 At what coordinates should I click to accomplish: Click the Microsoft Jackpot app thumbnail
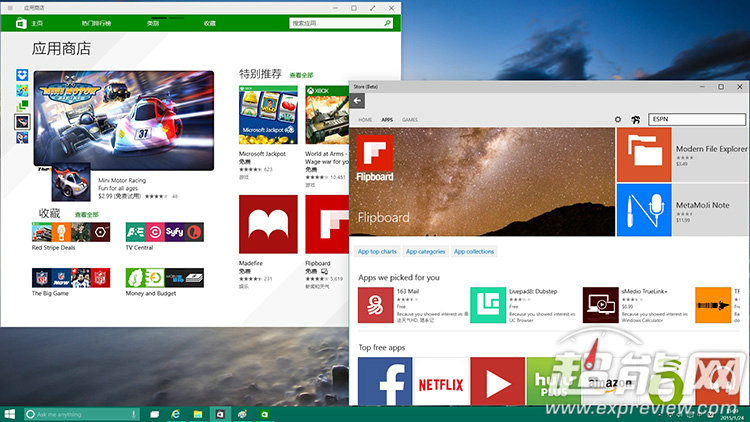267,115
